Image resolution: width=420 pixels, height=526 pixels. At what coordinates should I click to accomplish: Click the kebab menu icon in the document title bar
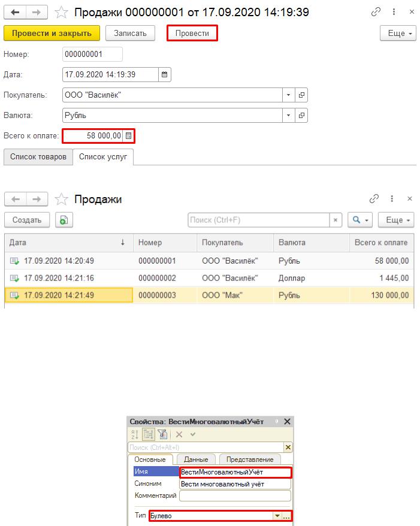tap(392, 12)
